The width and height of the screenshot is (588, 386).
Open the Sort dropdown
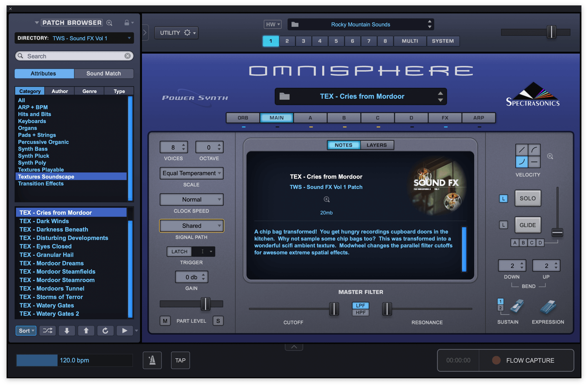(x=26, y=331)
